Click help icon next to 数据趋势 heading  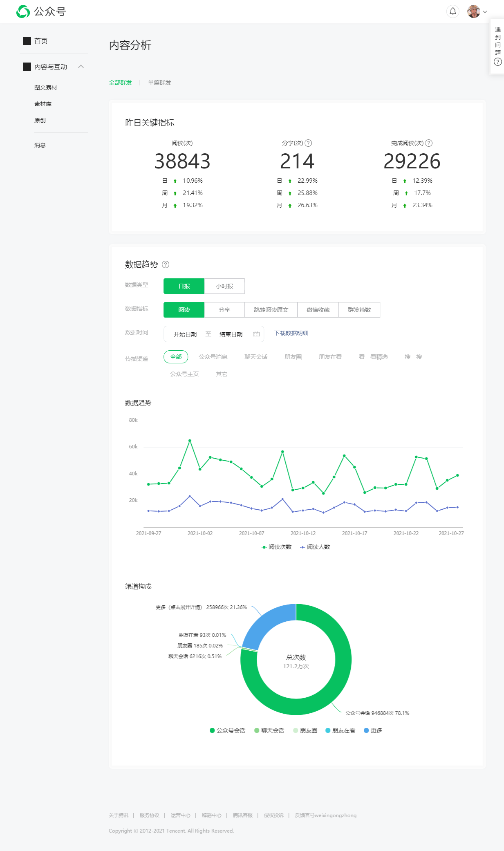tap(166, 264)
